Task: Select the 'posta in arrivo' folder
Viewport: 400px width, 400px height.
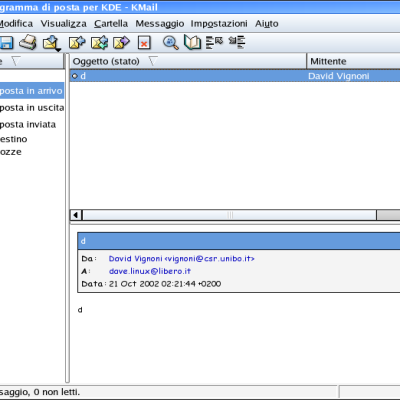Action: [31, 91]
